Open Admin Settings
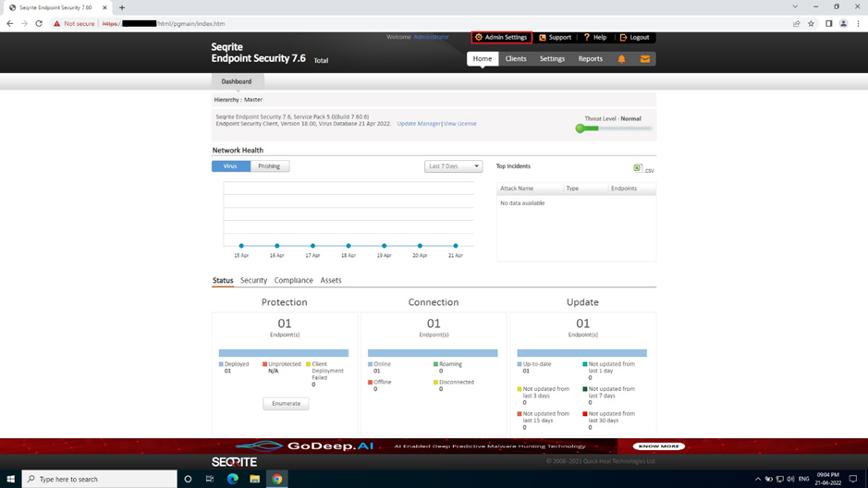868x488 pixels. (501, 38)
